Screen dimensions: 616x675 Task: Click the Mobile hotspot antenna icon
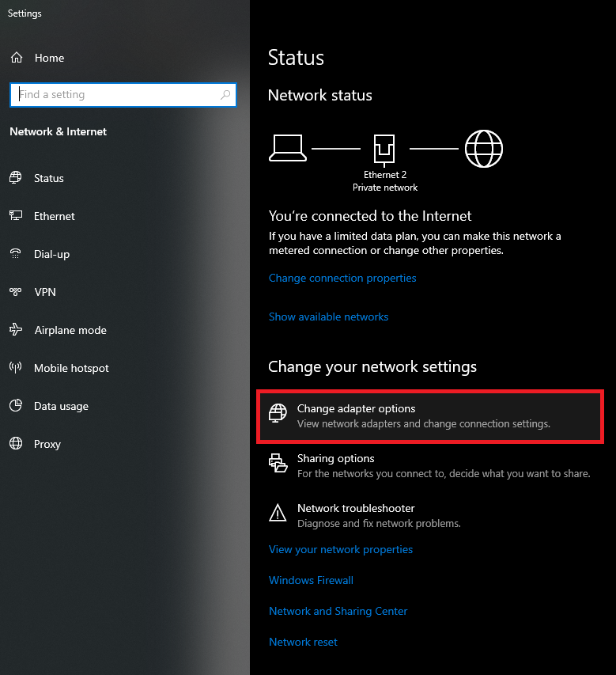pos(16,368)
